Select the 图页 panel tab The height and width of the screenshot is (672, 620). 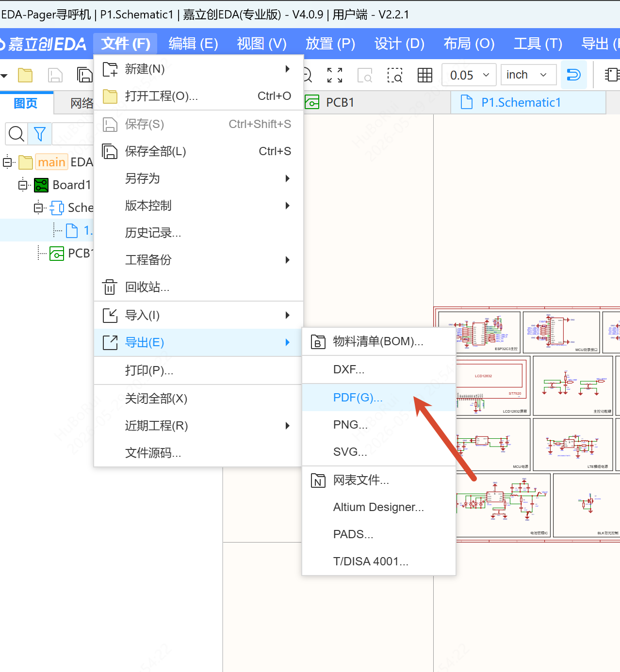coord(26,103)
